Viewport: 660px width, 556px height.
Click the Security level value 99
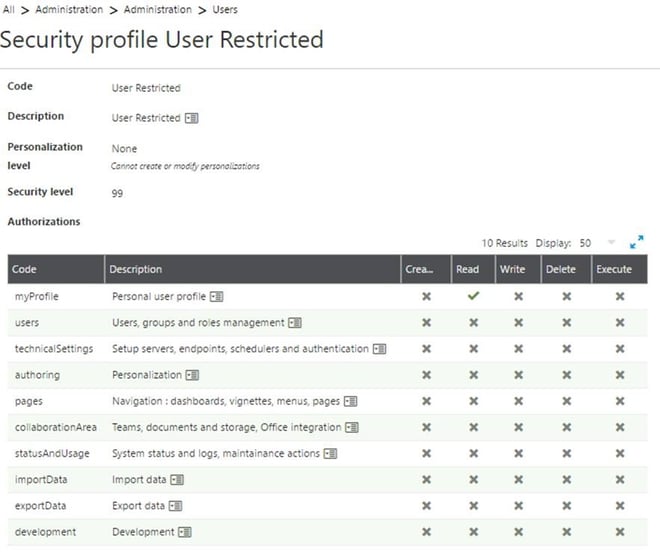click(x=117, y=193)
